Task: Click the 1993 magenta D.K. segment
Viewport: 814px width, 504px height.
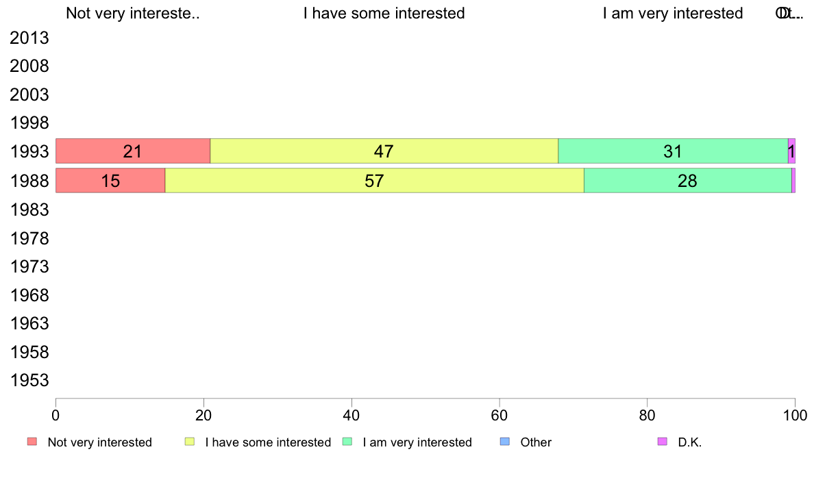Action: (x=791, y=151)
